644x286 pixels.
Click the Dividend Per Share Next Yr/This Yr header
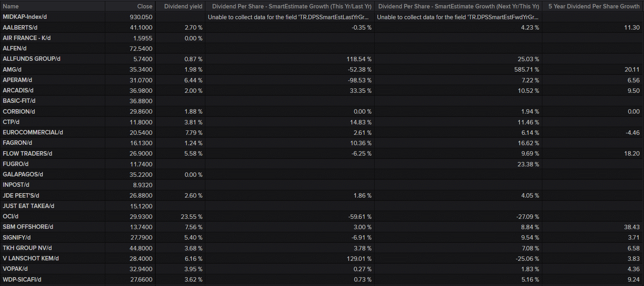click(459, 6)
